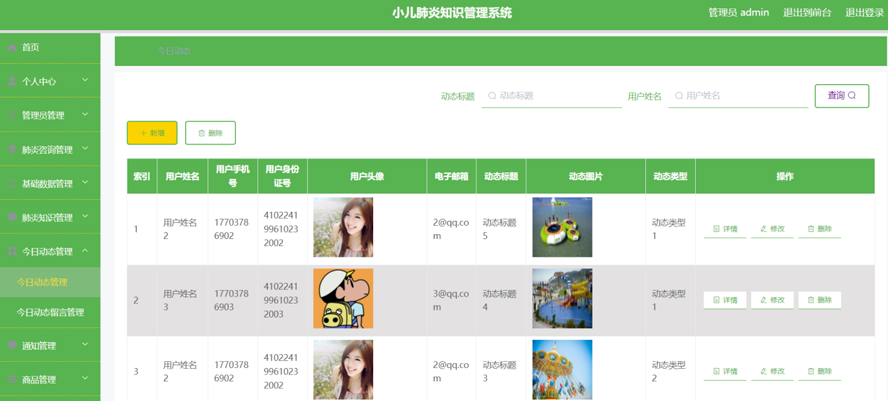Click the 410224199610232003 ID cell

(281, 300)
